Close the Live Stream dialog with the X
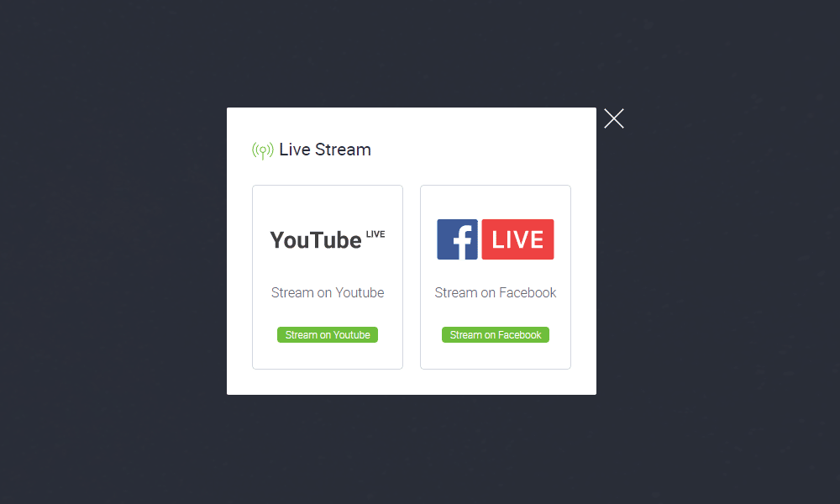 [x=614, y=118]
